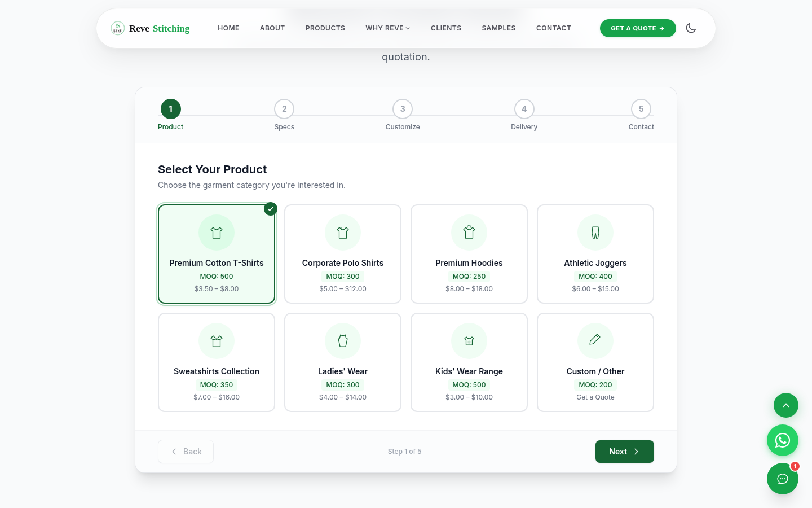Click the "$6.00 – $15.00" price range text

click(595, 289)
